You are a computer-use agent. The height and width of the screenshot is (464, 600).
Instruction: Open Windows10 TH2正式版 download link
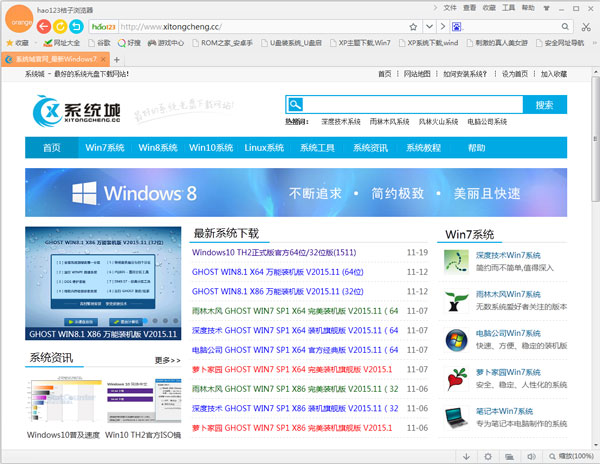(x=274, y=252)
